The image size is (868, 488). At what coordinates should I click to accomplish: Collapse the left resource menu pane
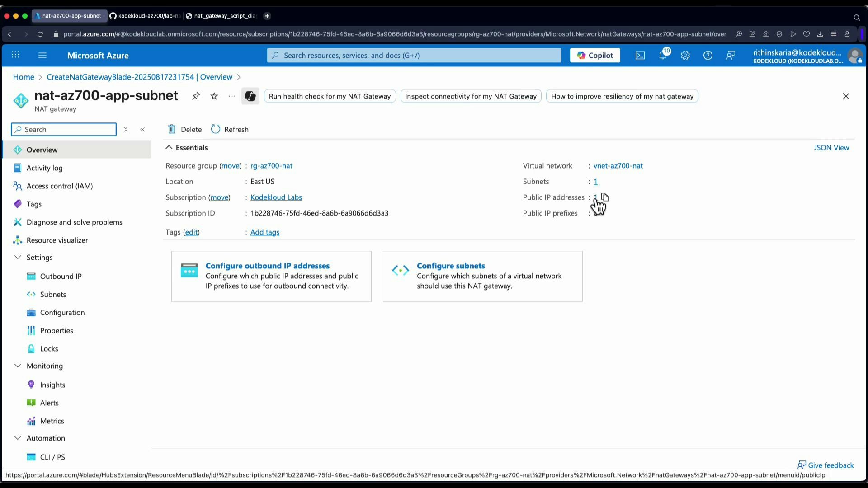[143, 129]
